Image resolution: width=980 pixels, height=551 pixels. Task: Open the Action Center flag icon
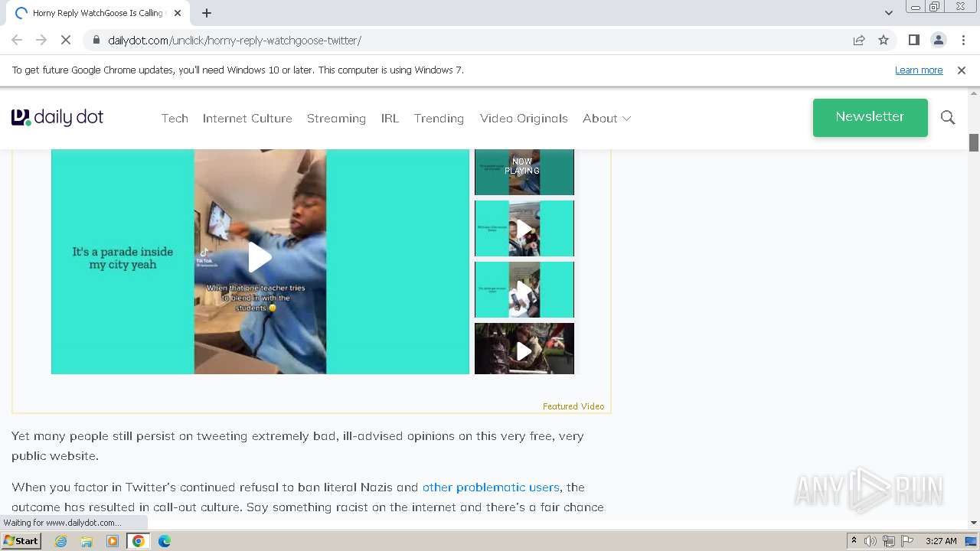(906, 541)
